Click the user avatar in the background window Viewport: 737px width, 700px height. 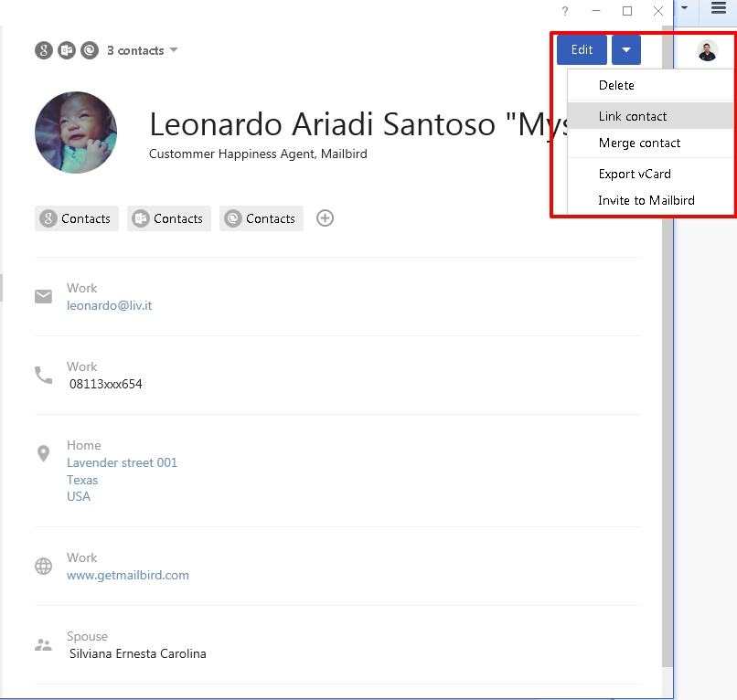[707, 50]
